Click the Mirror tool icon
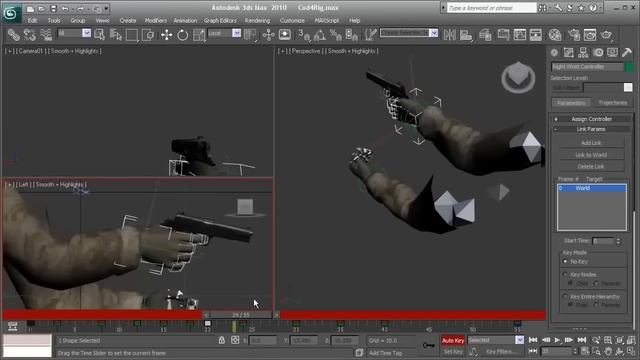640x360 pixels. pos(449,35)
